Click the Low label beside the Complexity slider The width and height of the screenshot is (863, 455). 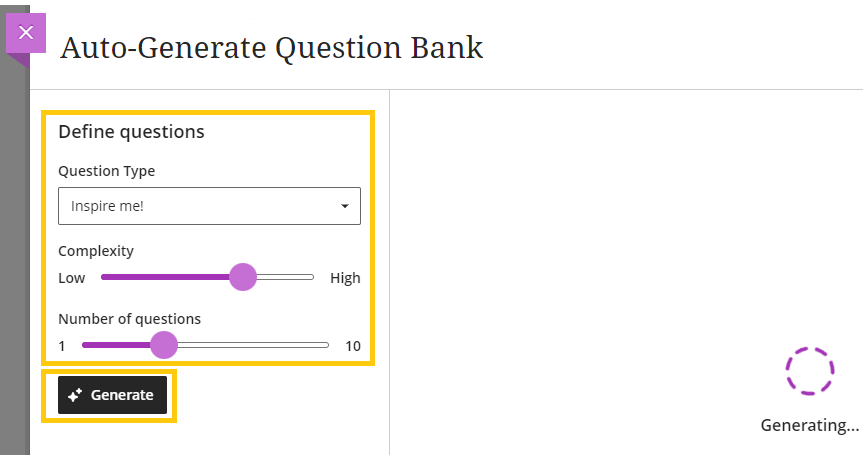tap(72, 278)
